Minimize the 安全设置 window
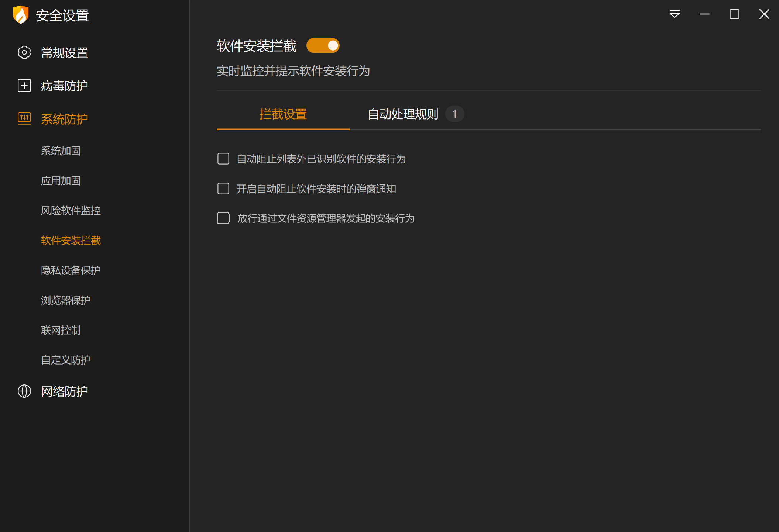 704,14
